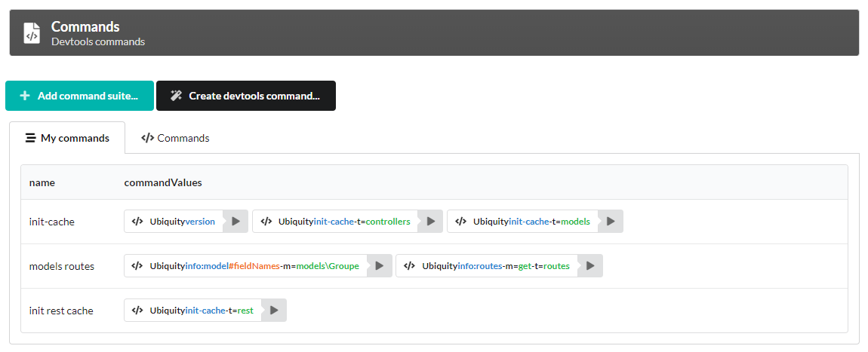The height and width of the screenshot is (352, 868).
Task: Click the commandValues column header
Action: pyautogui.click(x=163, y=182)
